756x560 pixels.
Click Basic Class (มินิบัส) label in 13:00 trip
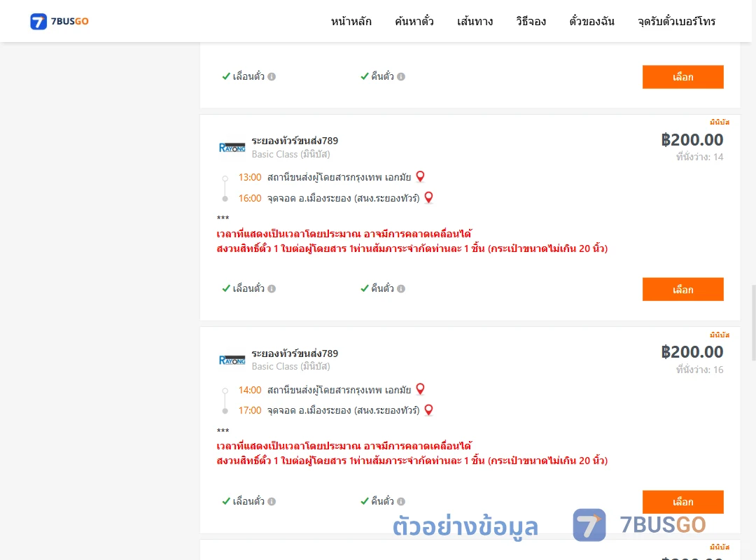pos(290,154)
